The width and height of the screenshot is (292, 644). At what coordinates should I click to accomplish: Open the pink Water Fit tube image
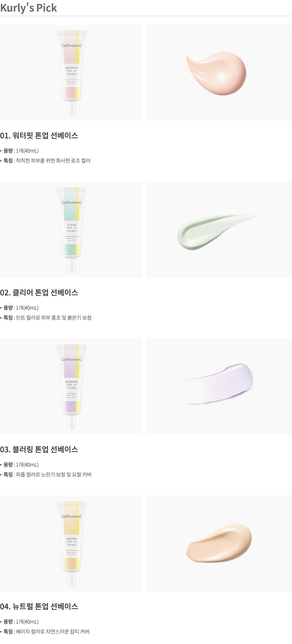point(71,73)
